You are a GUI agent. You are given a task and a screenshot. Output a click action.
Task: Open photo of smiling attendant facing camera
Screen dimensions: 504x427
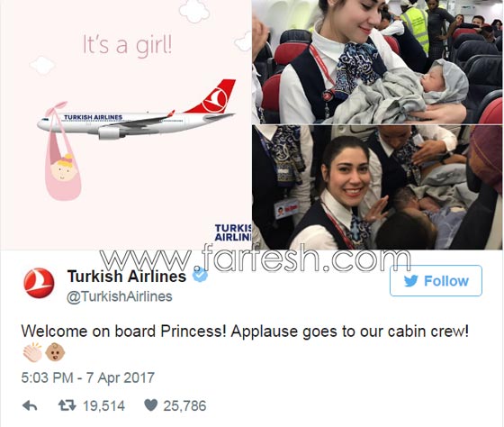(377, 187)
